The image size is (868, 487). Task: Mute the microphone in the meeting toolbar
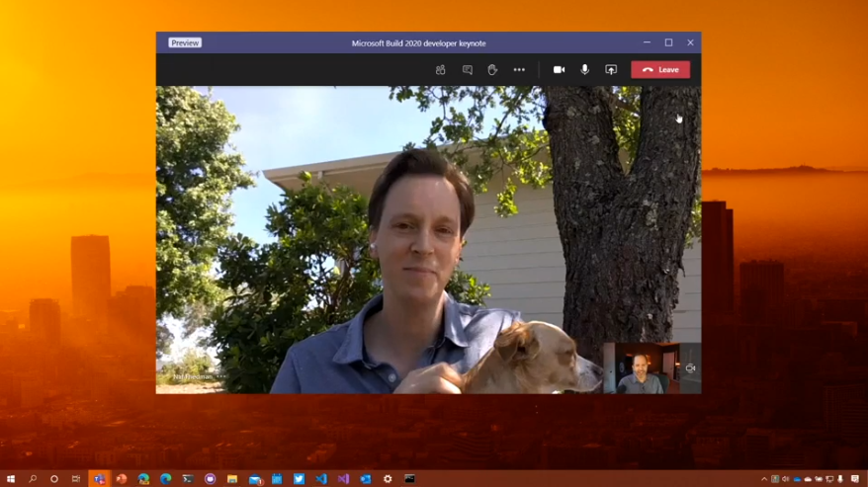click(x=584, y=69)
